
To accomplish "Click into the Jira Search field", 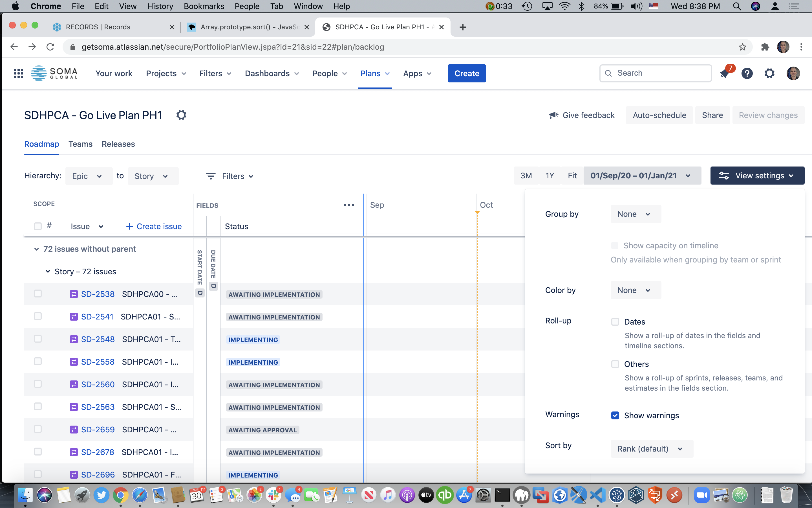I will click(x=655, y=73).
